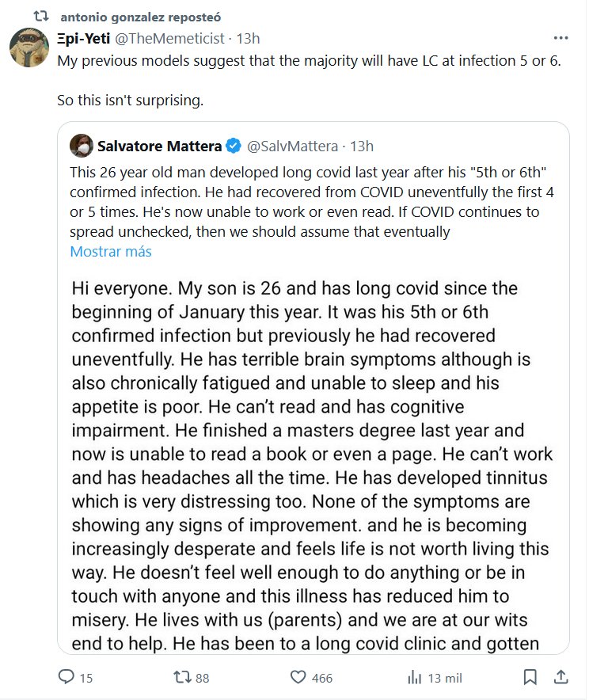Go to the @SalvMattera handle
589x700 pixels.
[294, 146]
